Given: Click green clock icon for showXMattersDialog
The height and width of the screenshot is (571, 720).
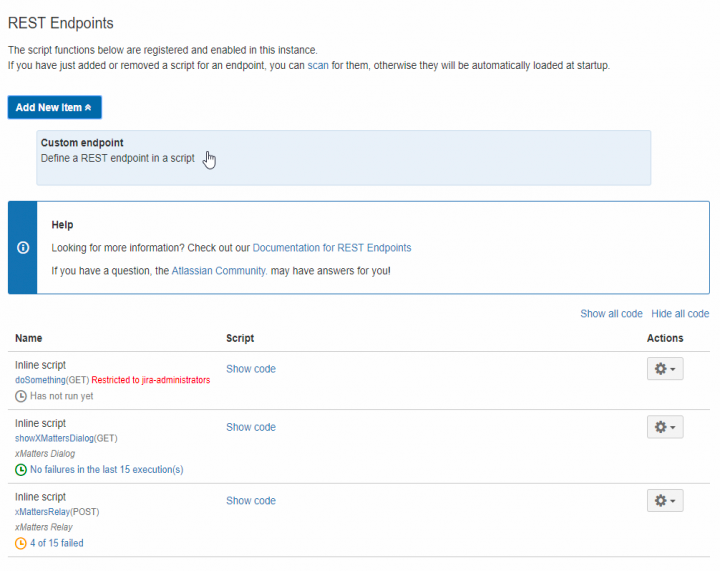Looking at the screenshot, I should pos(21,470).
